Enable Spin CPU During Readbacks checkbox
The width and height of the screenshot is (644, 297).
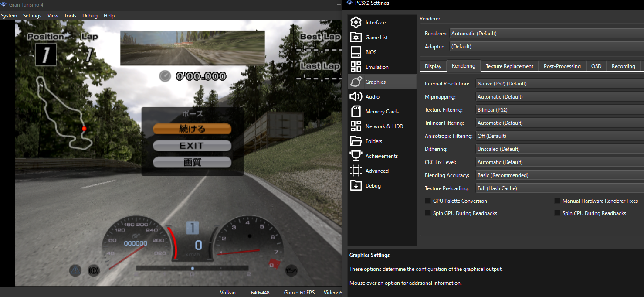click(x=557, y=213)
